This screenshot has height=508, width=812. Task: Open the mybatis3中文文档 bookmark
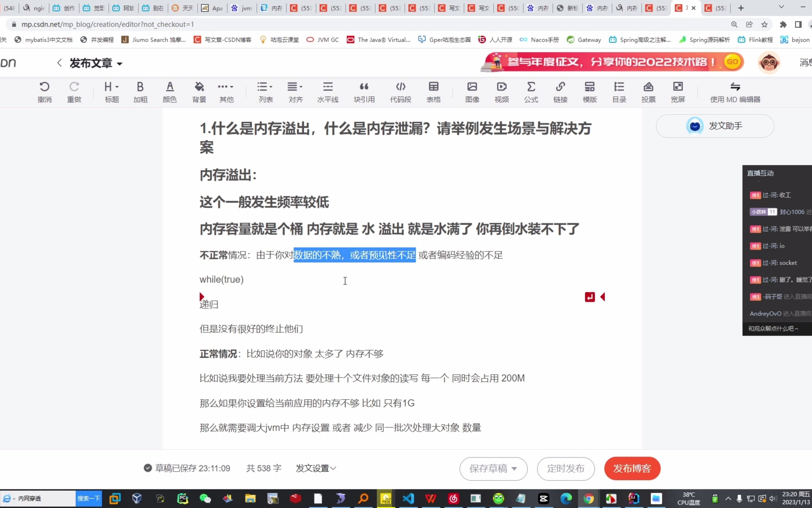(x=44, y=40)
